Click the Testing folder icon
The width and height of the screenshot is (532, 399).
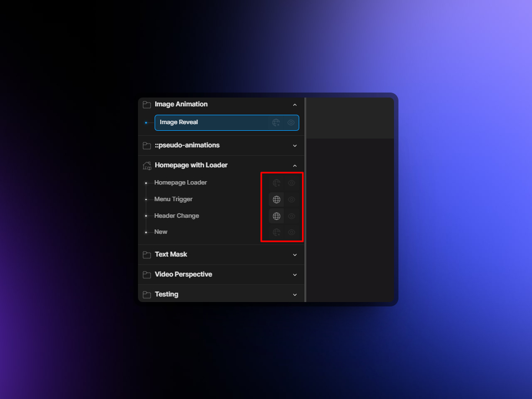tap(147, 295)
